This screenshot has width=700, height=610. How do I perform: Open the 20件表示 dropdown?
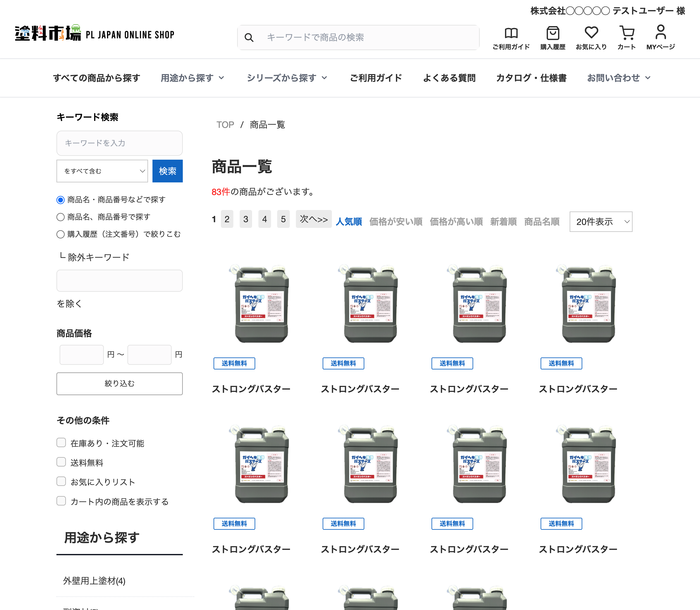tap(601, 222)
